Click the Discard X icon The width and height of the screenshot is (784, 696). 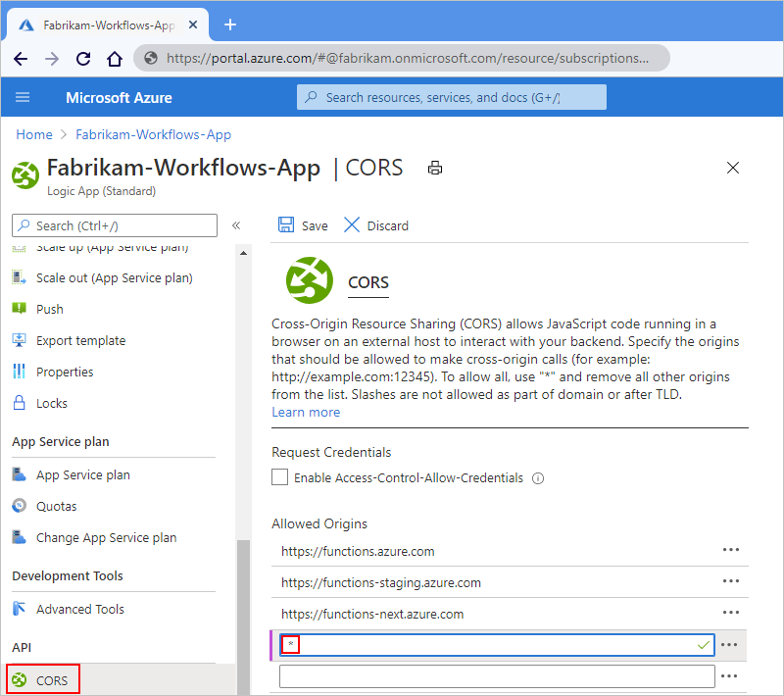click(352, 225)
